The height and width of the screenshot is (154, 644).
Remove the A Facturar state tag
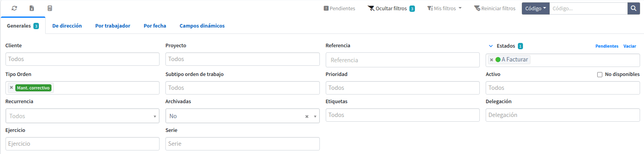(492, 60)
